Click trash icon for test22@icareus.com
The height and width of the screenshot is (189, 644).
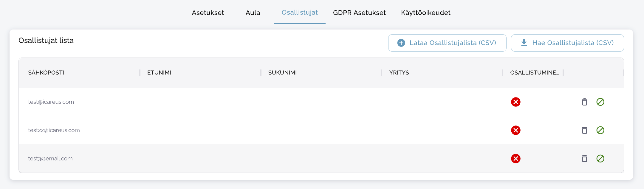[584, 130]
